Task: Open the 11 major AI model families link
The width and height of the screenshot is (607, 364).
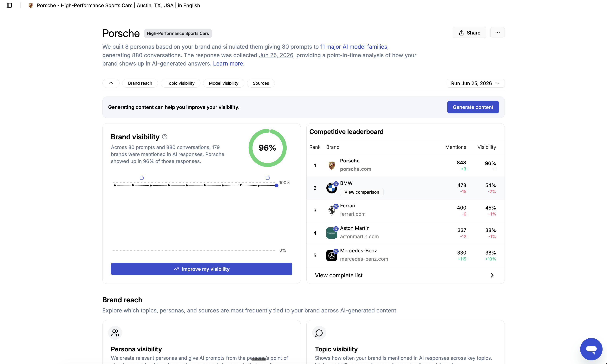Action: click(354, 47)
